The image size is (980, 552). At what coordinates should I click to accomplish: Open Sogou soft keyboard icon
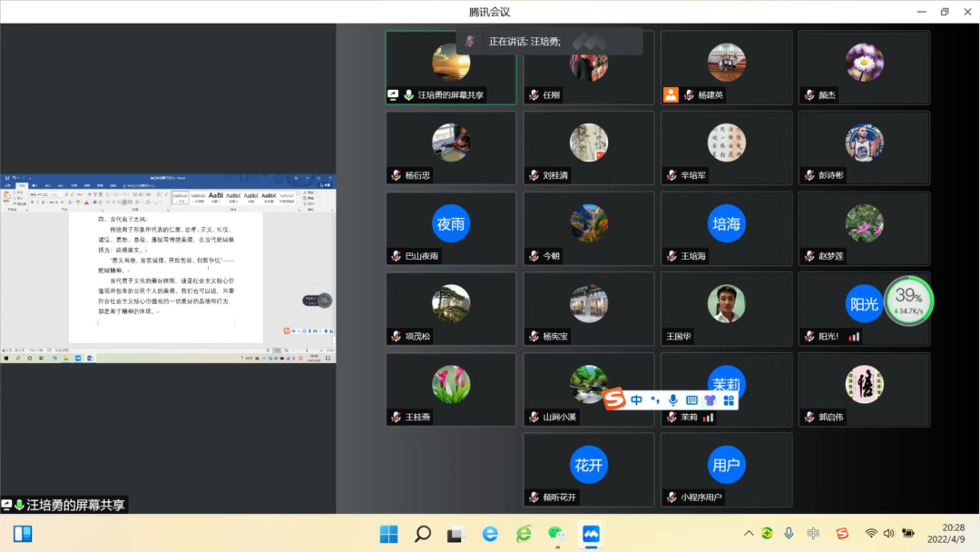coord(691,400)
